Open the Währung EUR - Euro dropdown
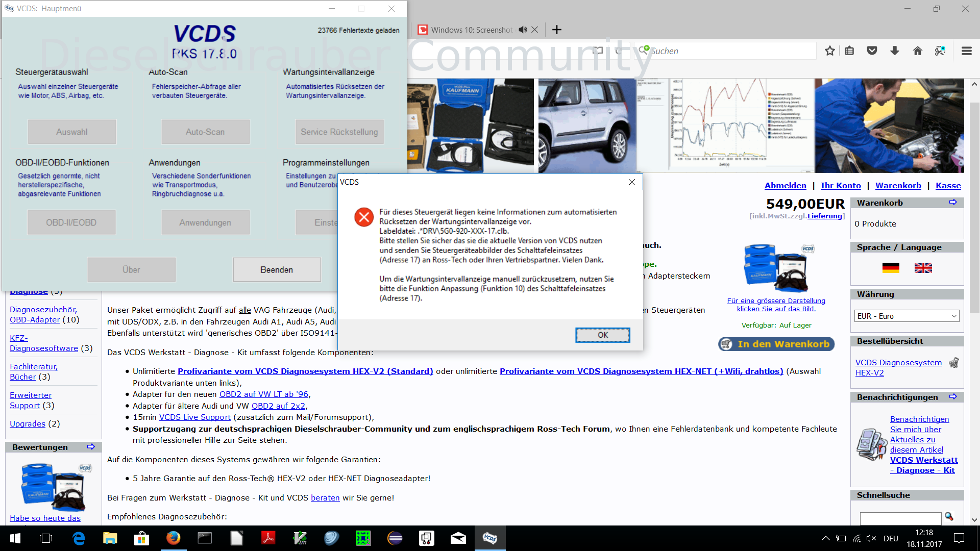 point(906,316)
